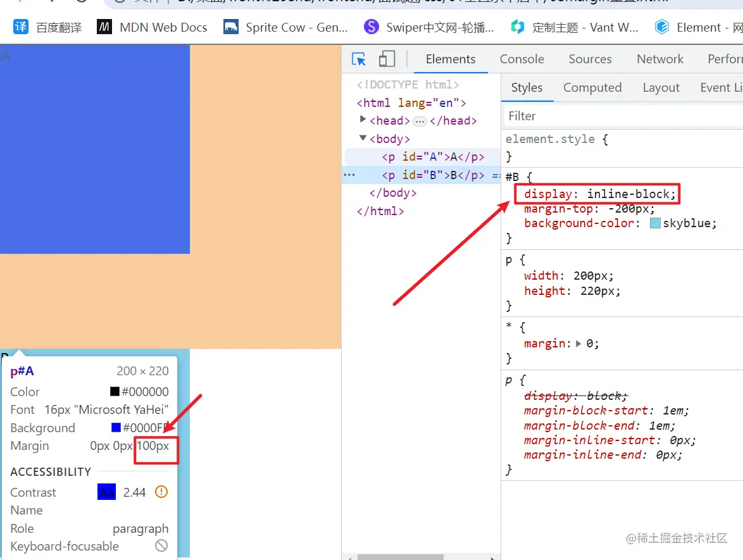
Task: Open the Sprite Cow bookmark
Action: 285,27
